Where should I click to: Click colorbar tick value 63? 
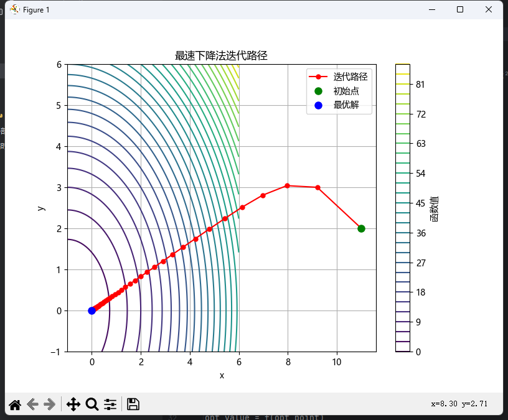420,144
